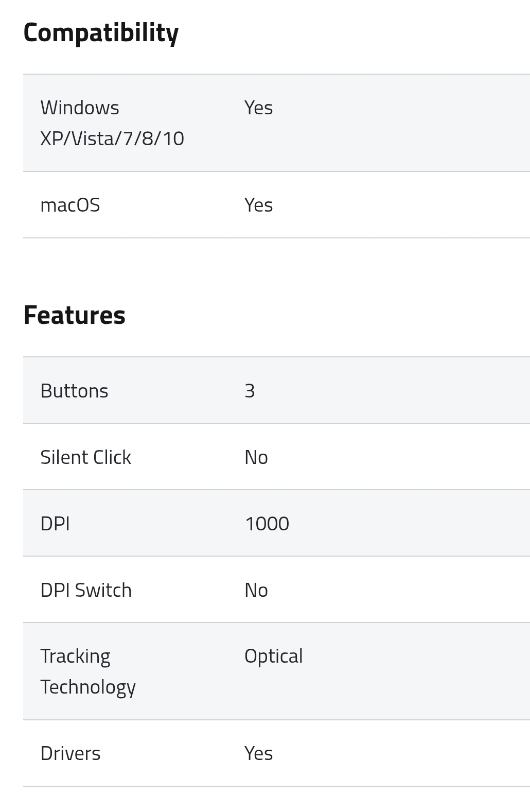The image size is (530, 812).
Task: Select the Yes value beside macOS
Action: point(258,205)
